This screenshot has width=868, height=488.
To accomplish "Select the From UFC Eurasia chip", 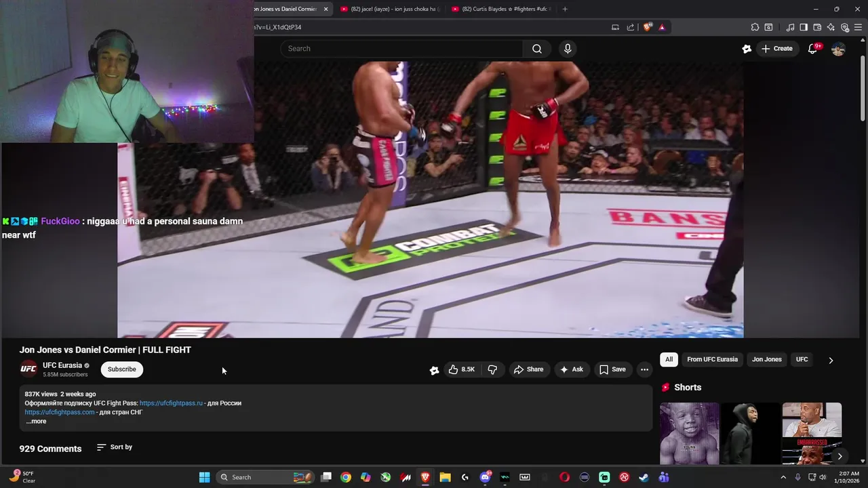I will coord(712,359).
